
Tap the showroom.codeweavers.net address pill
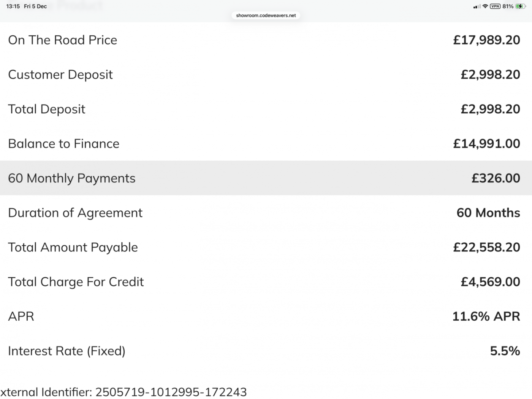click(266, 16)
